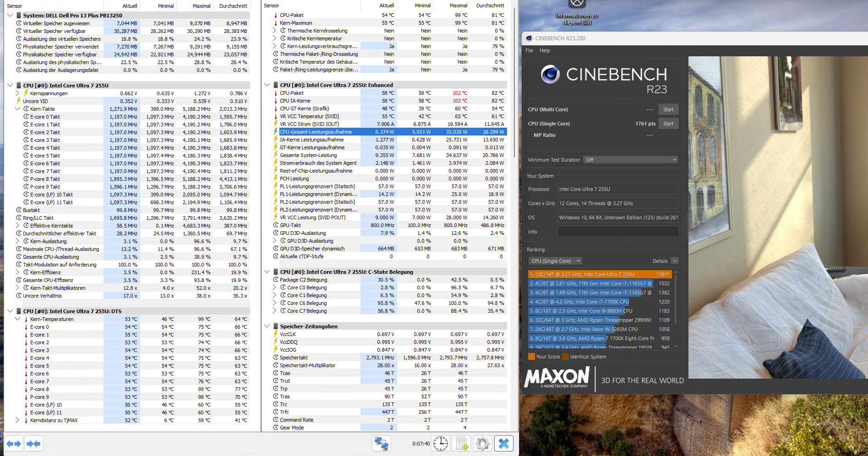Click the Cinebench title bar logo icon

click(x=529, y=38)
